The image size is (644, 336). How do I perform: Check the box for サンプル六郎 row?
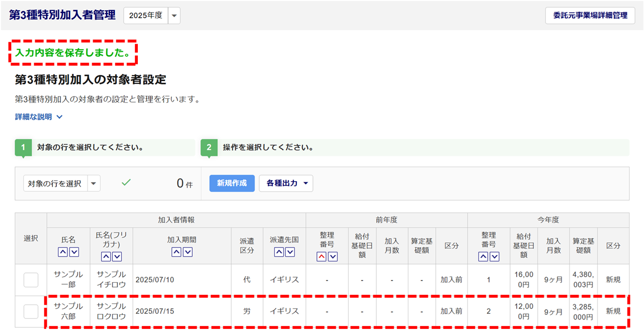coord(31,311)
